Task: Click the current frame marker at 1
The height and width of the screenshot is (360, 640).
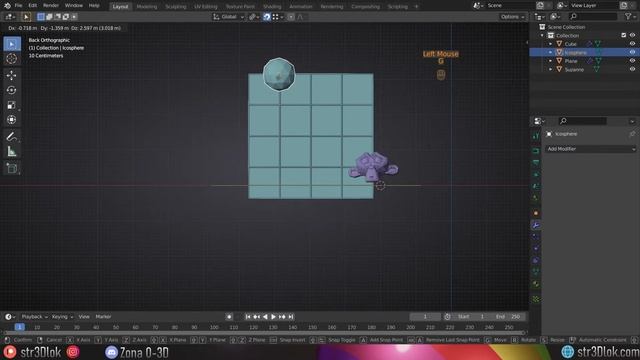Action: tap(20, 327)
